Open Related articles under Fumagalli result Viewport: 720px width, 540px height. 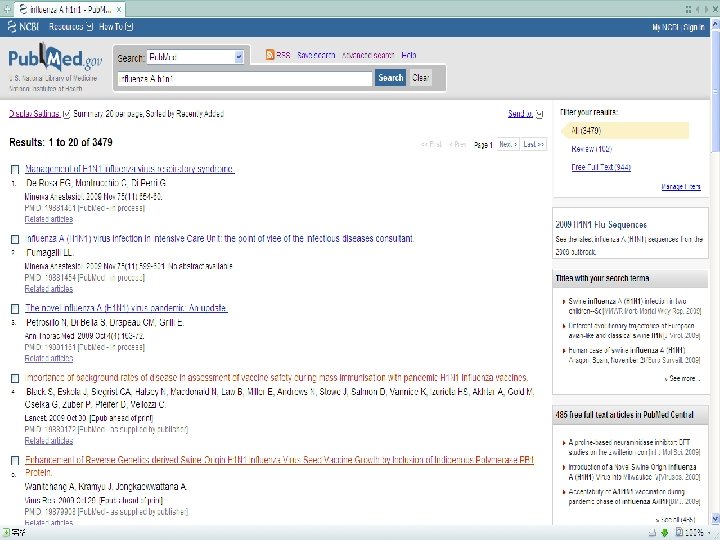[x=49, y=289]
